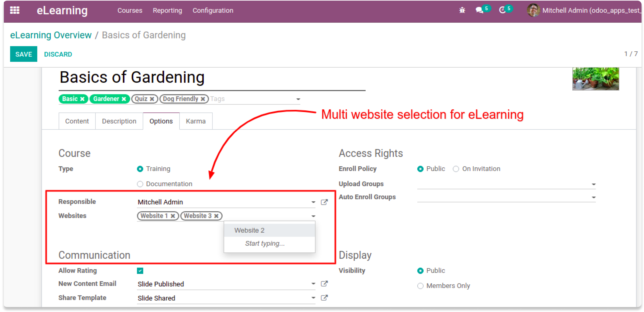The width and height of the screenshot is (644, 312).
Task: Open Responsible external link icon
Action: (324, 202)
